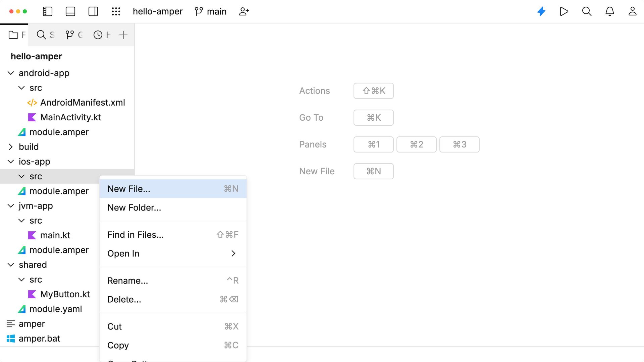644x362 pixels.
Task: Choose New File... from context menu
Action: pos(173,189)
